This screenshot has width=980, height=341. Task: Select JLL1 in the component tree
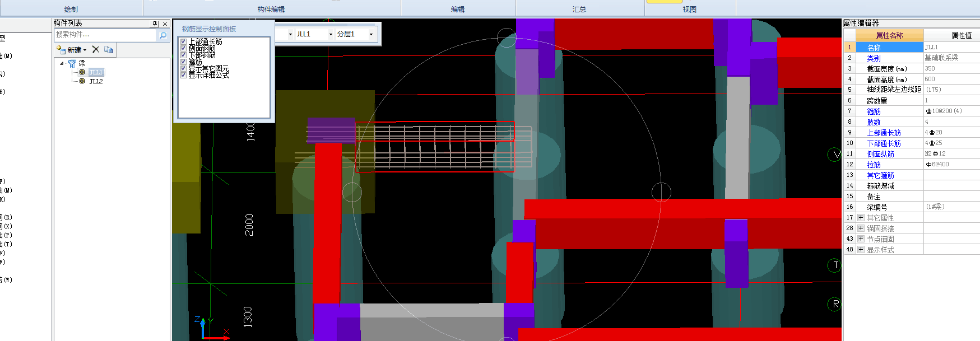click(x=96, y=72)
